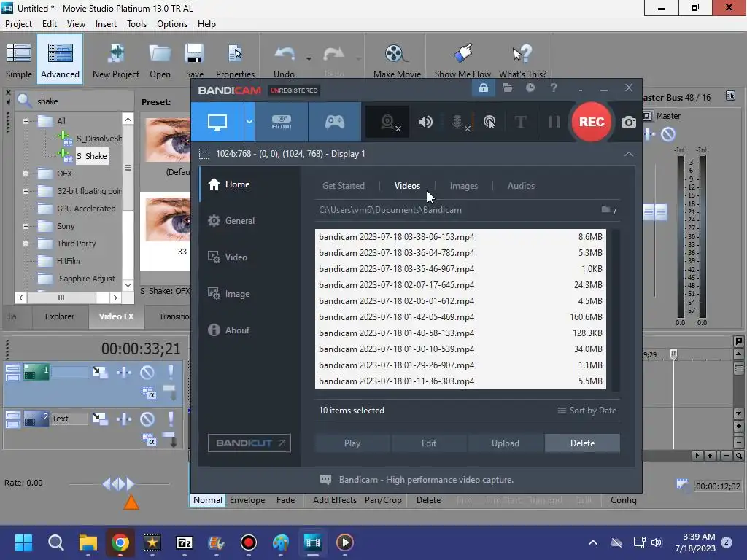Open Bandicam help question mark
The height and width of the screenshot is (560, 747).
[553, 87]
